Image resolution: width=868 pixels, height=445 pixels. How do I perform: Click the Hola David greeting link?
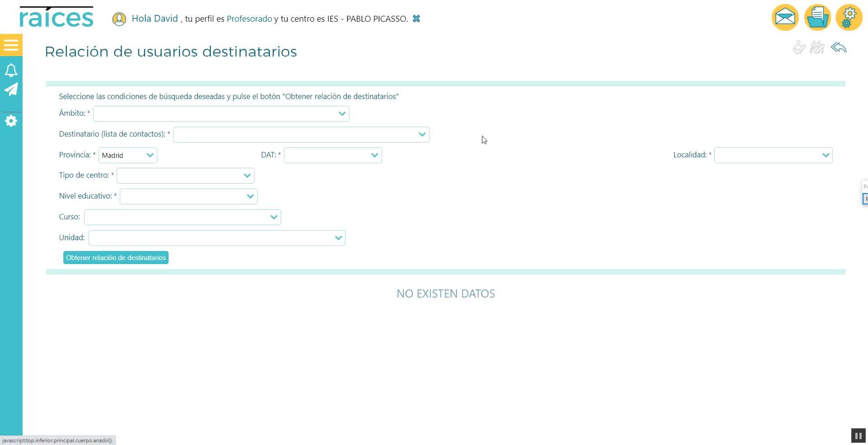click(155, 19)
